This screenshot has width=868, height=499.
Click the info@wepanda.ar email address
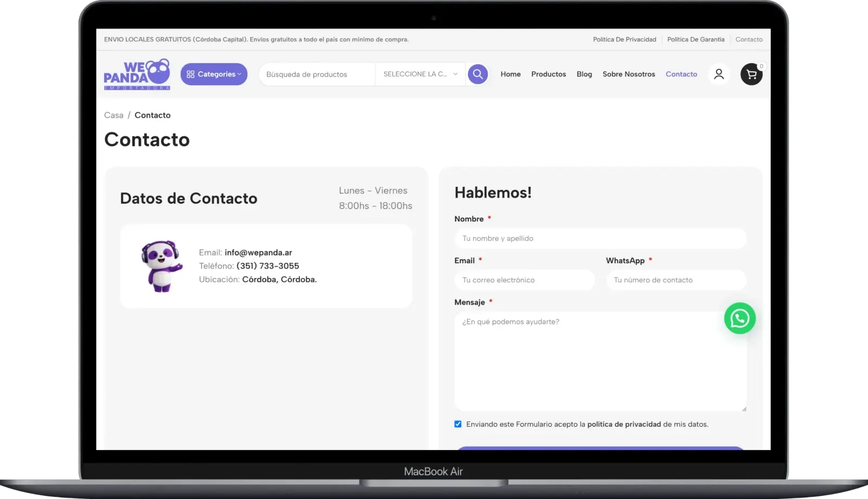258,252
